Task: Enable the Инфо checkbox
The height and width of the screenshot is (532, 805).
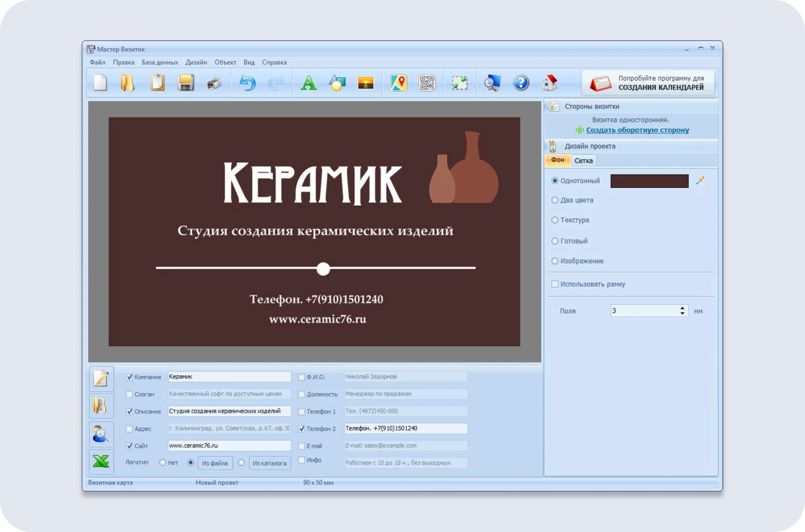Action: point(301,460)
